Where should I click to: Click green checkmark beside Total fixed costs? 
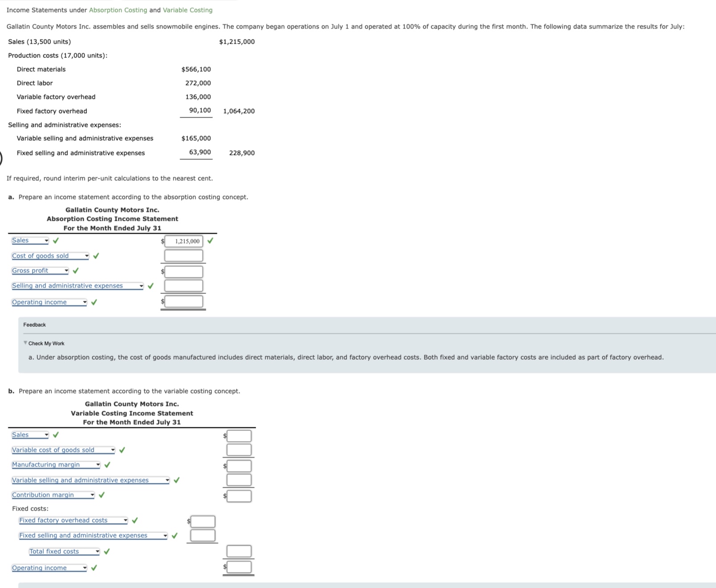(x=106, y=552)
